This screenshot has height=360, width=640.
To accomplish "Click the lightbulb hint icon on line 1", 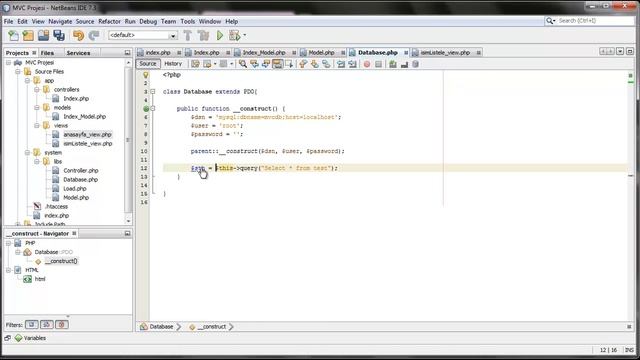I will pos(146,75).
